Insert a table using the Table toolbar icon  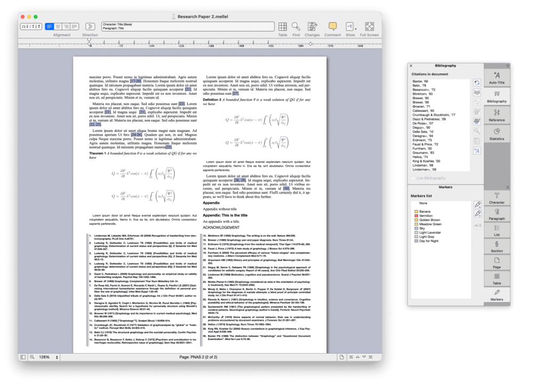click(x=282, y=27)
